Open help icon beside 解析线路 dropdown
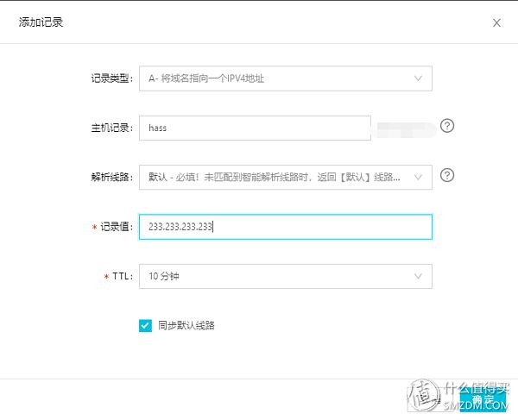Image resolution: width=518 pixels, height=420 pixels. [x=447, y=175]
